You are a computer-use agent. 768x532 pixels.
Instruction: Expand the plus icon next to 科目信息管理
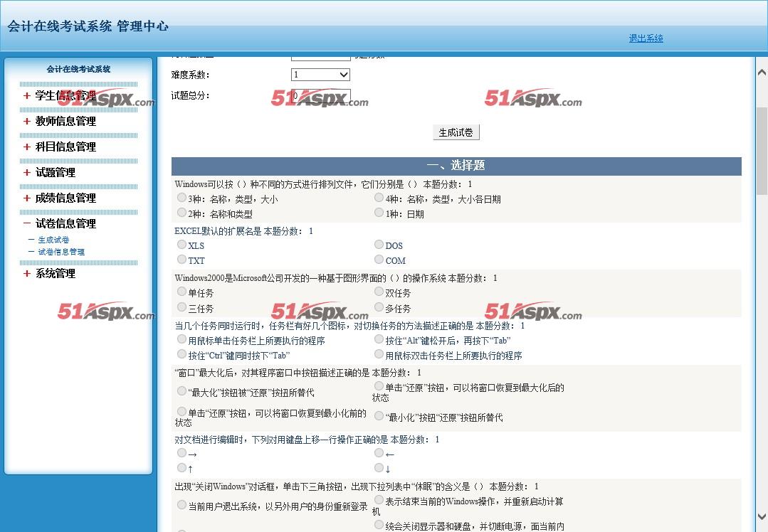[27, 147]
